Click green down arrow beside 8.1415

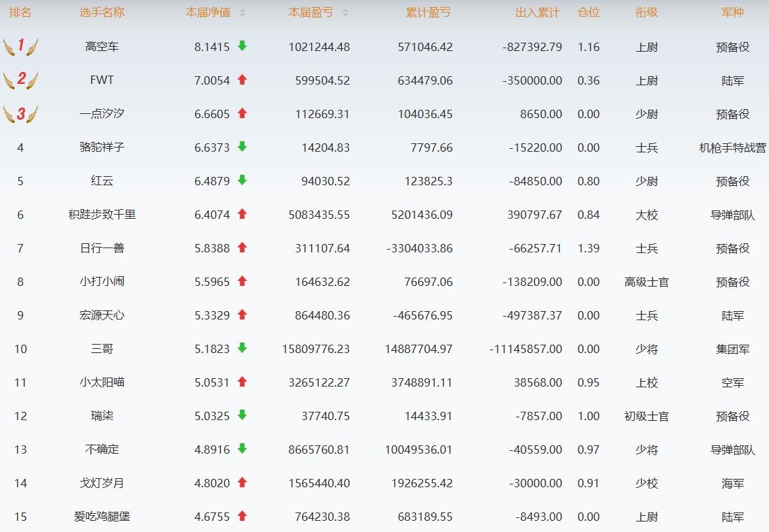(243, 46)
